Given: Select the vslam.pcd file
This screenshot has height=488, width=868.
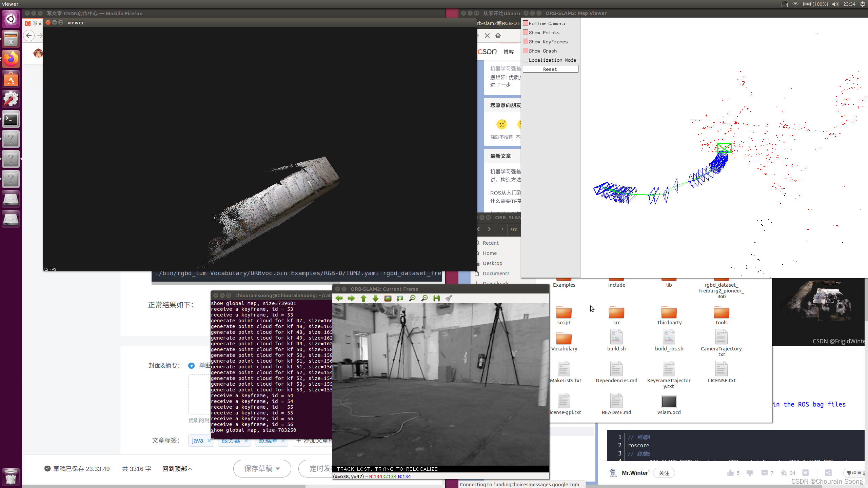Looking at the screenshot, I should coord(669,405).
